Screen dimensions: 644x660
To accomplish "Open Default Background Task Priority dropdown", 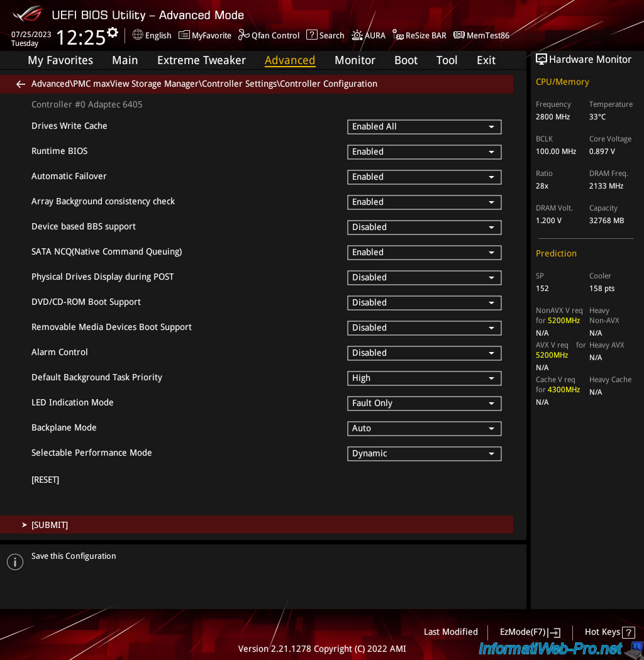I will pos(424,378).
